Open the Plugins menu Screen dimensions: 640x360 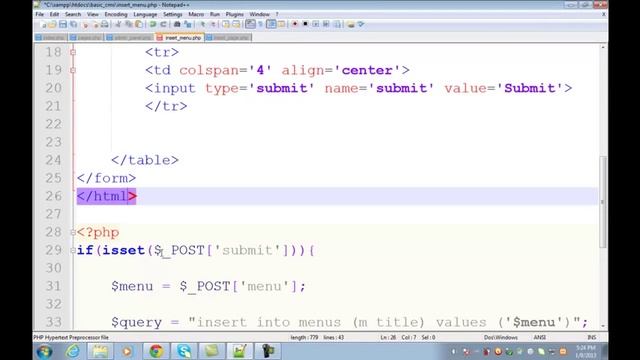[235, 14]
